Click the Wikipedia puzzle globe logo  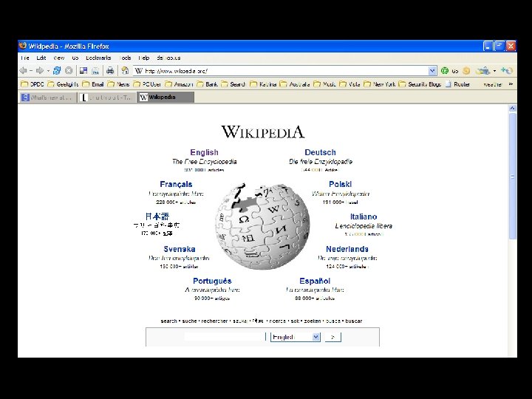[262, 226]
